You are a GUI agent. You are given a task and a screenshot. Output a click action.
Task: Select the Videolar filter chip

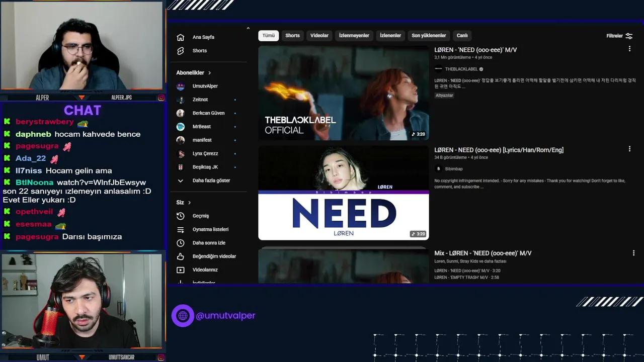click(x=319, y=36)
